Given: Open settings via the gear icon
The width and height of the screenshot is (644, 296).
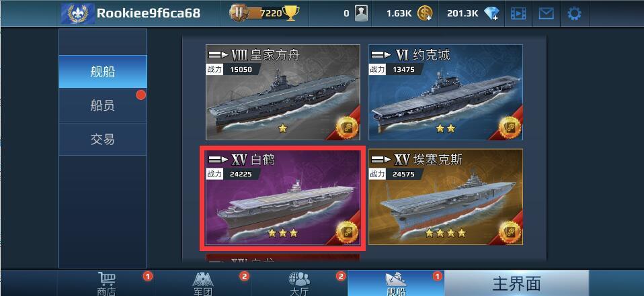Looking at the screenshot, I should pos(574,14).
